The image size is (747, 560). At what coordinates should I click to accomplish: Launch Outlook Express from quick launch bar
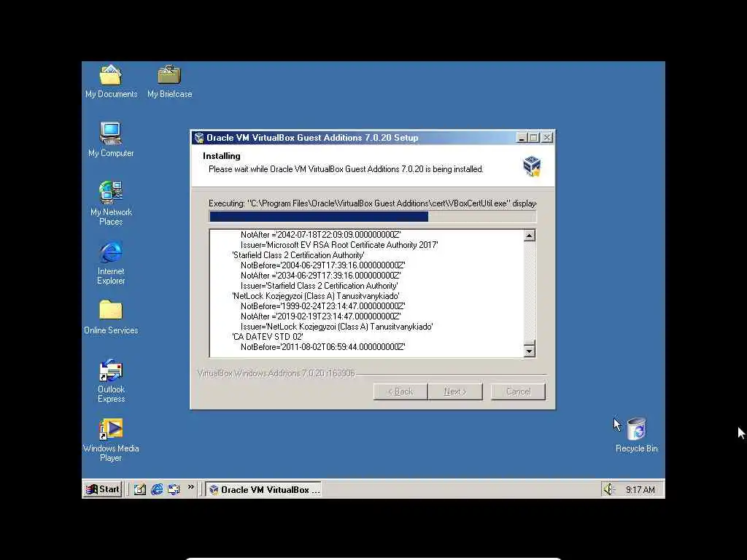pos(174,489)
